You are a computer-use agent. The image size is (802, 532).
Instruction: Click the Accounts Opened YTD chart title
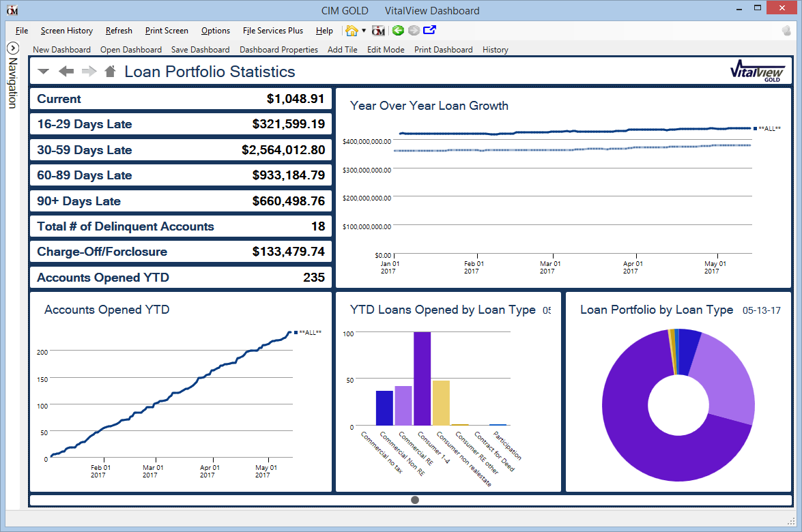pos(106,310)
